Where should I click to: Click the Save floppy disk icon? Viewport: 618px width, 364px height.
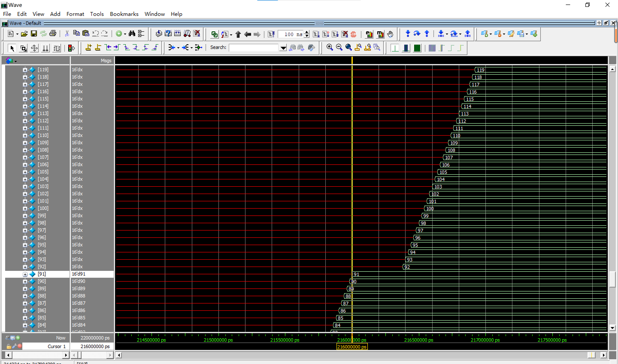click(x=34, y=34)
